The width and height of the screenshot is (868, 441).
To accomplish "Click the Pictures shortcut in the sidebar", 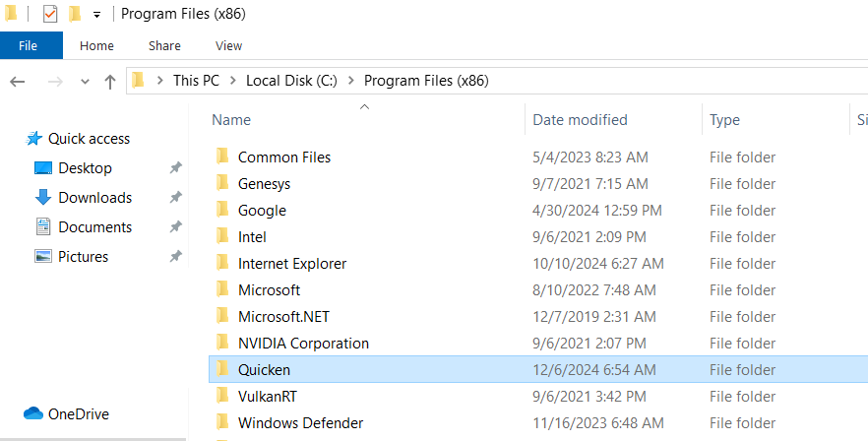I will tap(83, 257).
